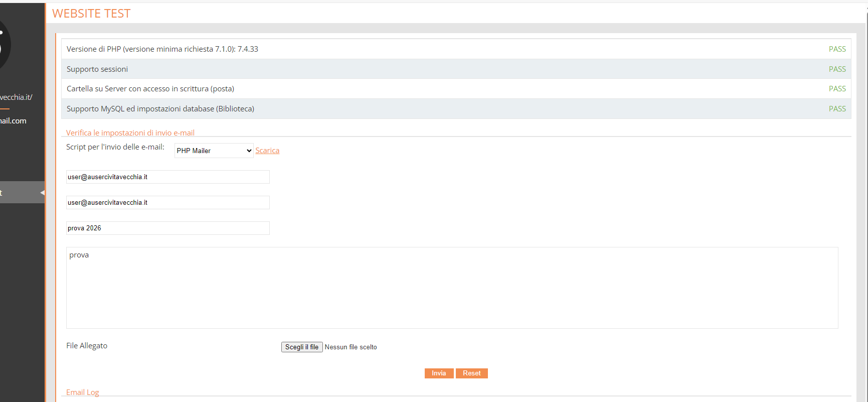Image resolution: width=868 pixels, height=402 pixels.
Task: Click the arrow on the highlighted sidebar item
Action: pos(42,193)
